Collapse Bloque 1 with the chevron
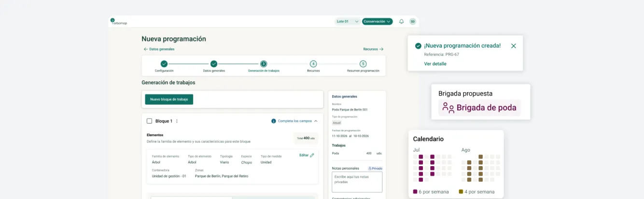644x199 pixels. point(316,121)
